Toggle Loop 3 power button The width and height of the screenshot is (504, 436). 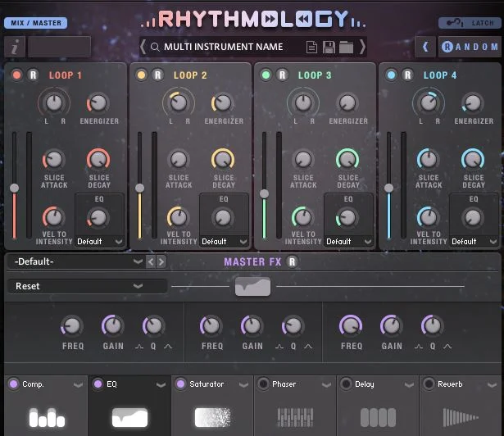tap(266, 75)
